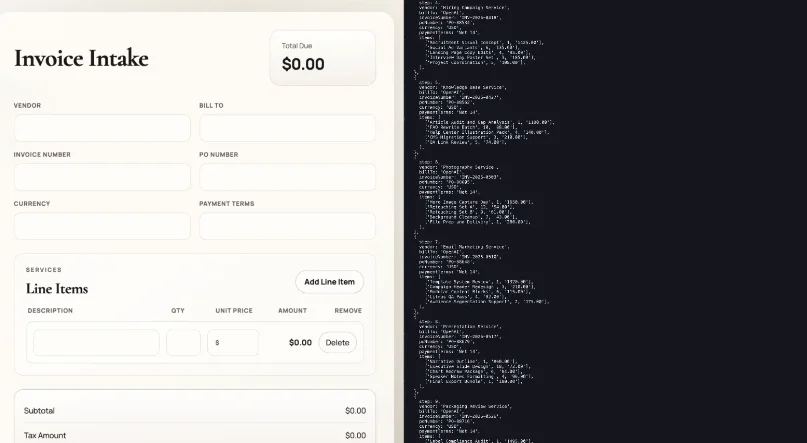Select the Payment Terms field

tap(287, 226)
